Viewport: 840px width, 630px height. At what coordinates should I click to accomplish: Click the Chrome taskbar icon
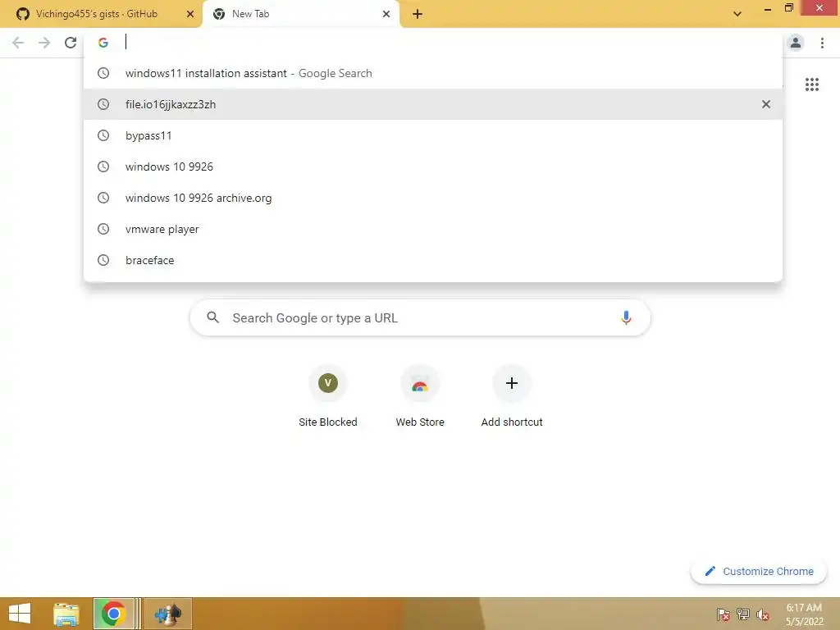pyautogui.click(x=113, y=614)
